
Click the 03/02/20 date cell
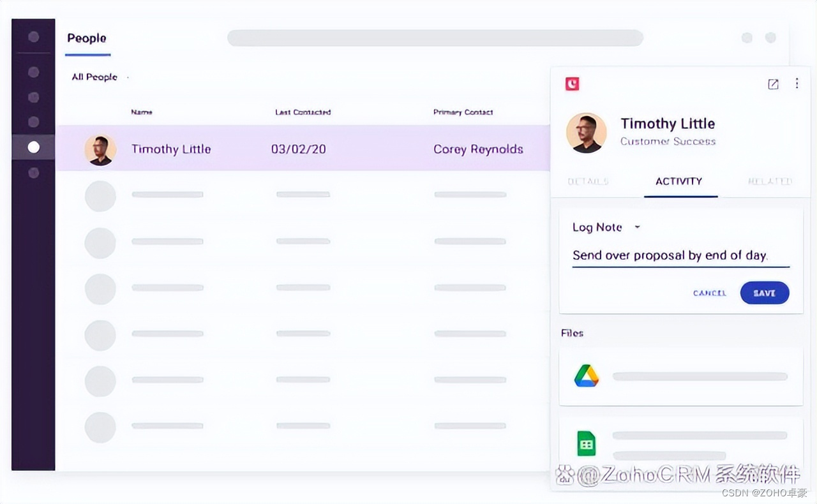pyautogui.click(x=298, y=149)
